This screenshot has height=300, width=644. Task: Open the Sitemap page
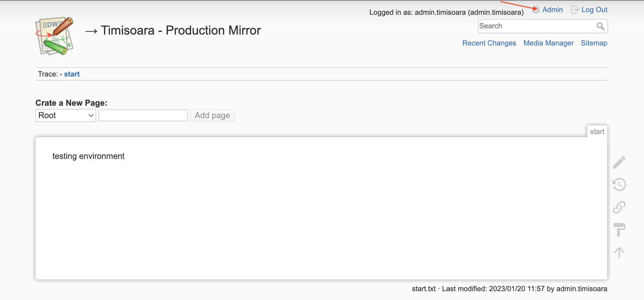(594, 43)
